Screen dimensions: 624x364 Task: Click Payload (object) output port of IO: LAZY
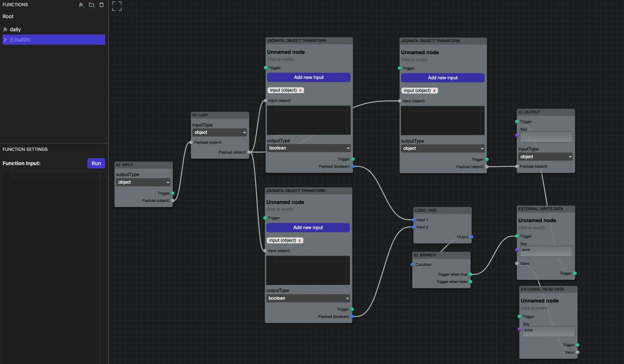click(x=249, y=152)
